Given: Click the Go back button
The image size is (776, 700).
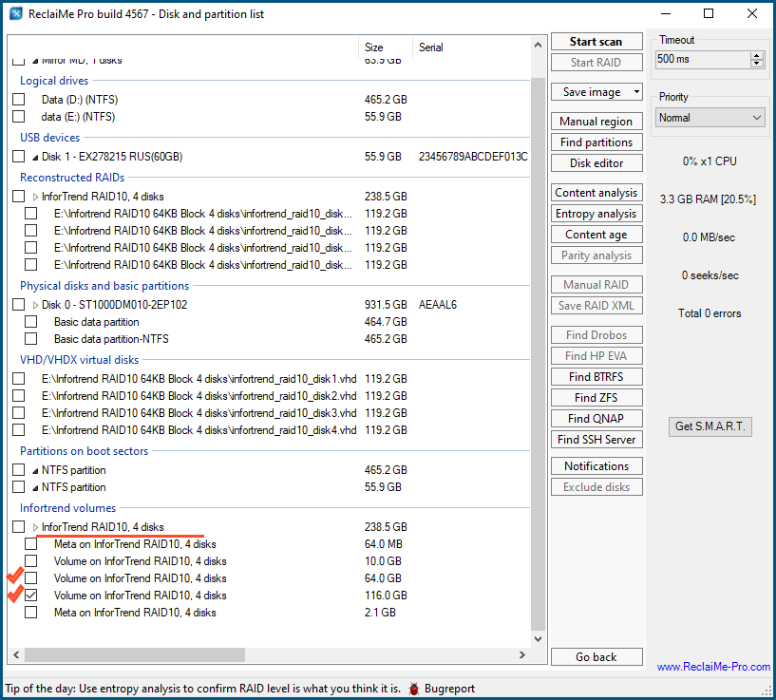Looking at the screenshot, I should coord(596,657).
